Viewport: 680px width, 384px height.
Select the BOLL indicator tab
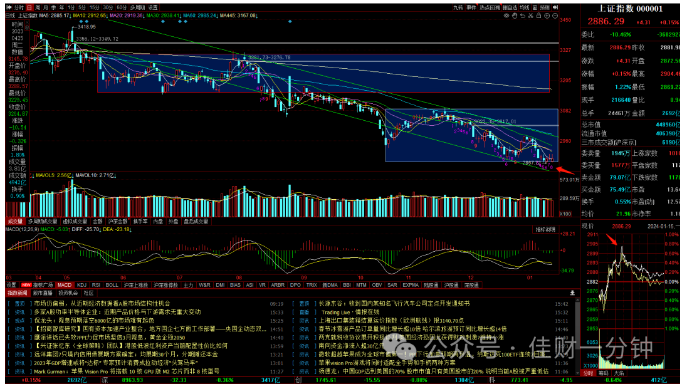click(x=112, y=285)
